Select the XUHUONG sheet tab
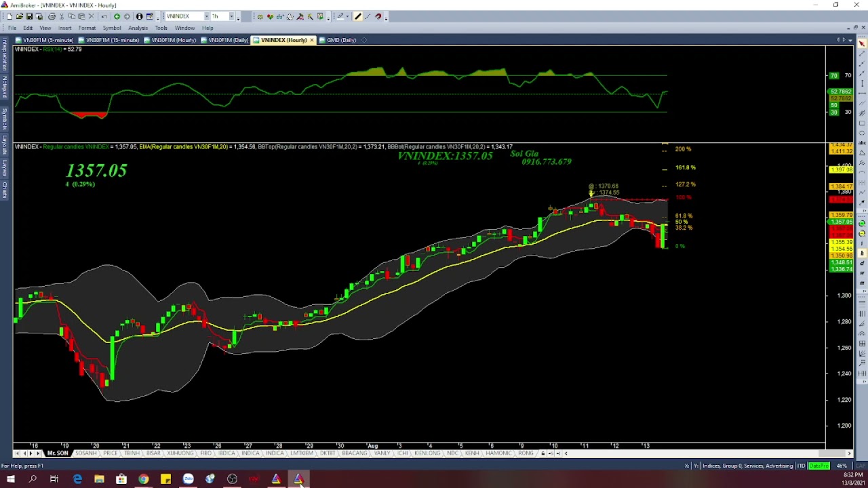868x488 pixels. (180, 453)
